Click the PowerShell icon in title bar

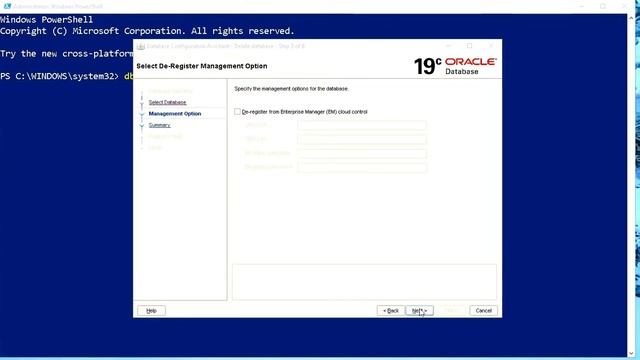[x=7, y=6]
